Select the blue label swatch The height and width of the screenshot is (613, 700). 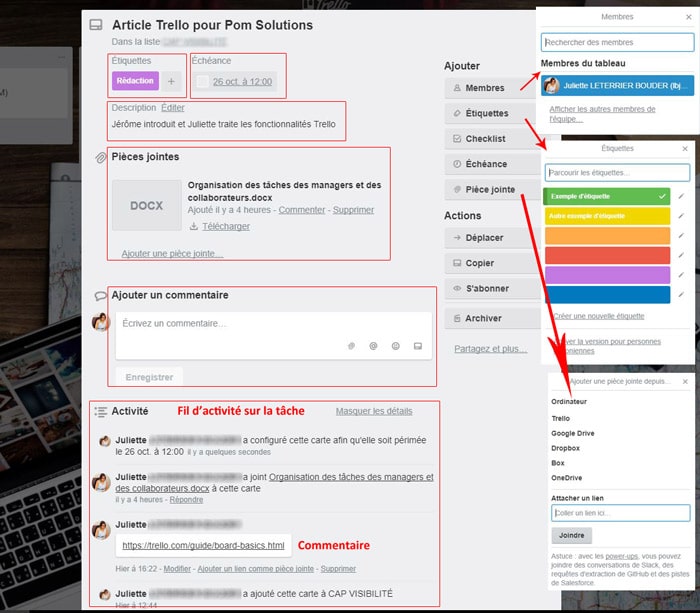[x=608, y=295]
